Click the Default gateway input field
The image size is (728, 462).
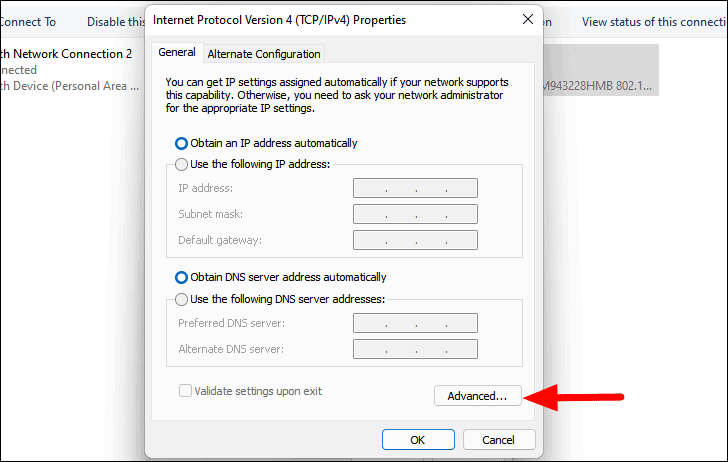tap(415, 240)
